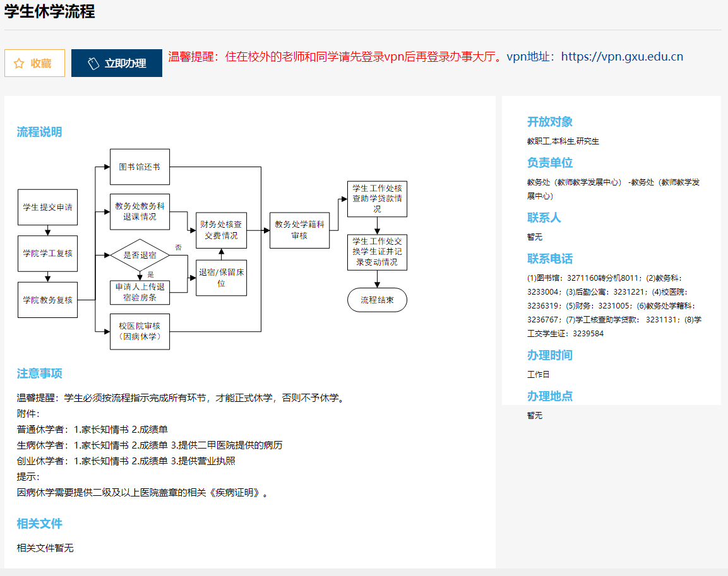Select the 学生工作处核查助学贷款情况 box
Viewport: 728px width, 576px height.
click(x=377, y=199)
